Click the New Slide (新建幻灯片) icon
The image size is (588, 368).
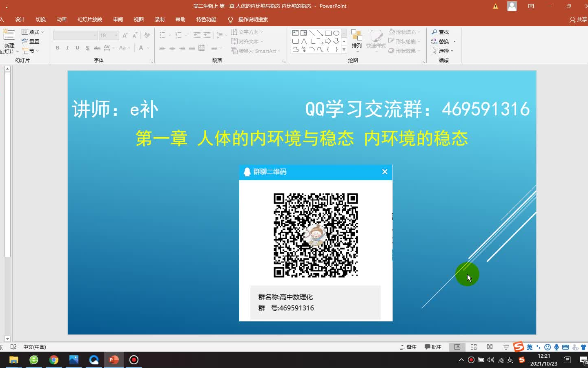coord(9,36)
